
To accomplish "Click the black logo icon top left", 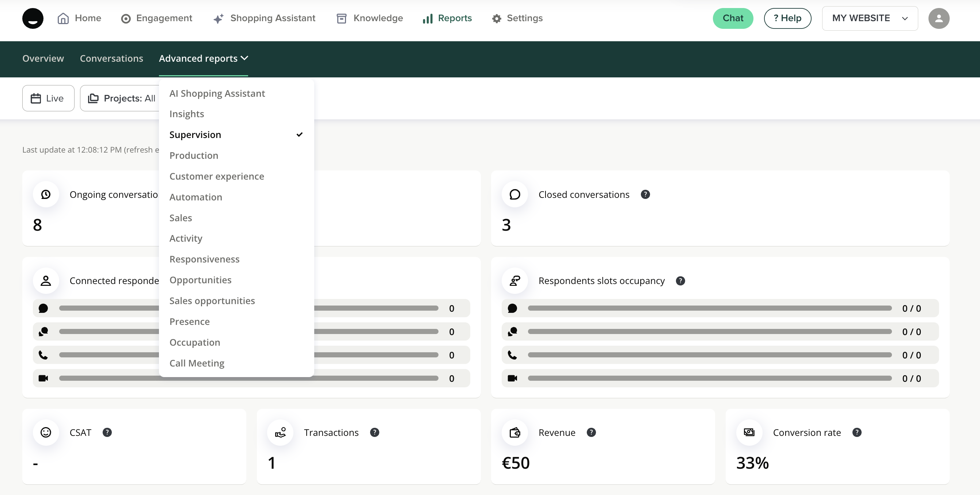I will click(33, 18).
